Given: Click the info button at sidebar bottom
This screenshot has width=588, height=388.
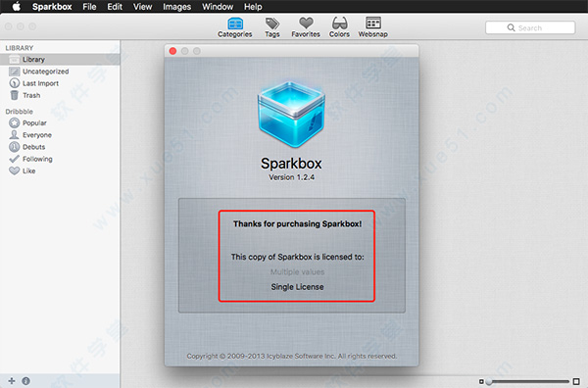Looking at the screenshot, I should [x=25, y=381].
